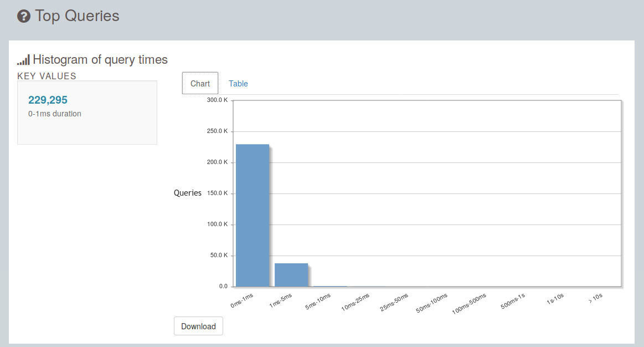This screenshot has height=347, width=644.
Task: Click the 229,295 key value
Action: coord(48,100)
